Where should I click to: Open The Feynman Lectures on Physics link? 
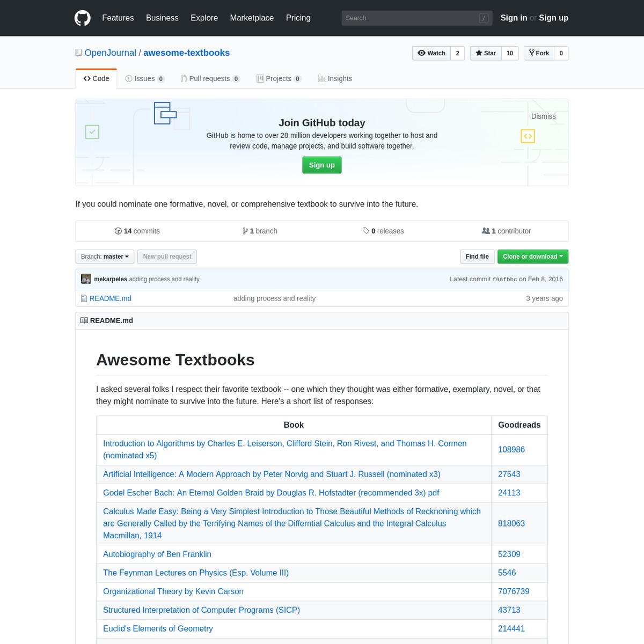pos(196,573)
